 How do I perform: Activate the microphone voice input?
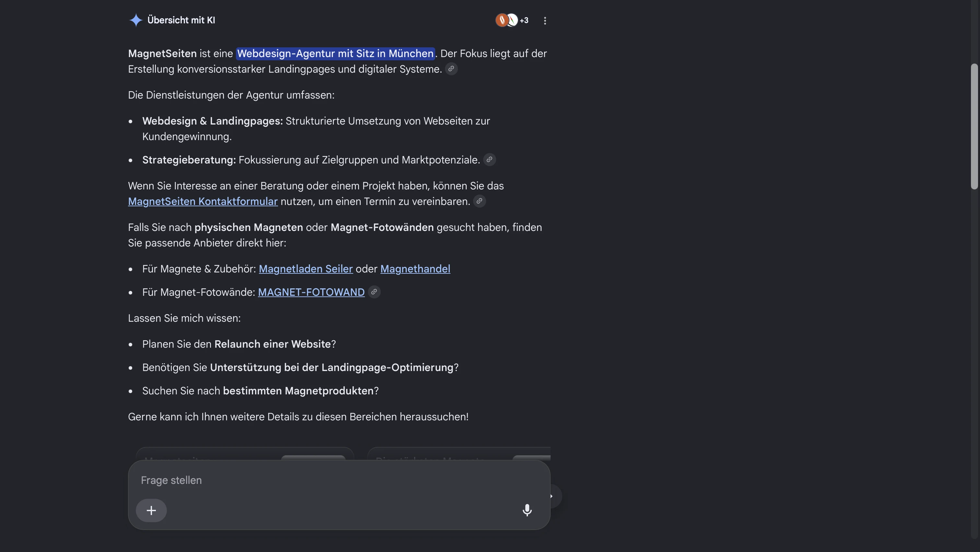pos(527,510)
